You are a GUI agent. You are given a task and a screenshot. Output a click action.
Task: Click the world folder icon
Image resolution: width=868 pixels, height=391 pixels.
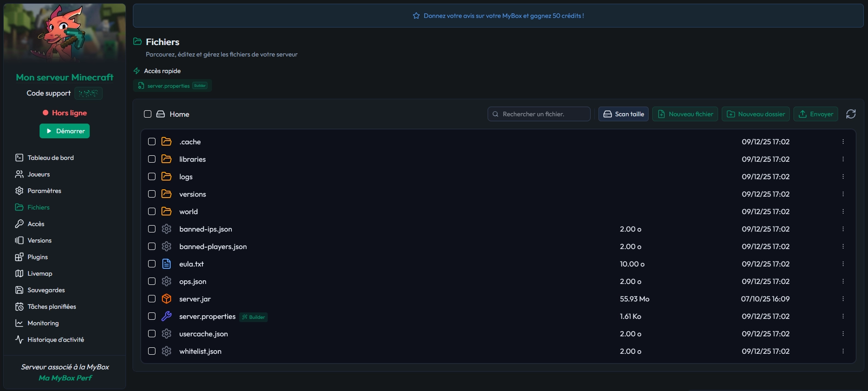pyautogui.click(x=167, y=211)
